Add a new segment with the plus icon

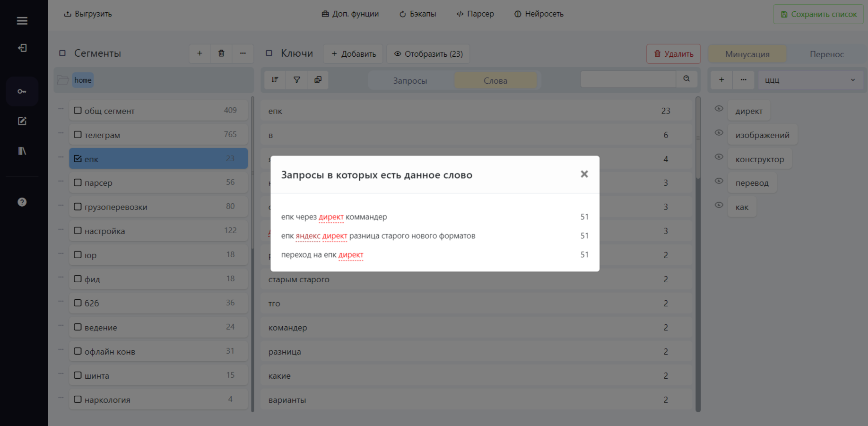coord(200,53)
